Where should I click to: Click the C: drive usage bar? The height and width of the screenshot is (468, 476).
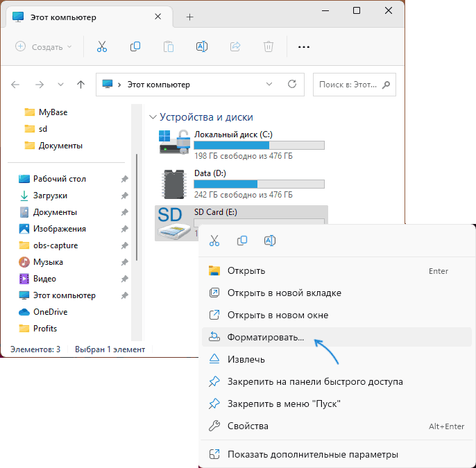click(x=259, y=146)
